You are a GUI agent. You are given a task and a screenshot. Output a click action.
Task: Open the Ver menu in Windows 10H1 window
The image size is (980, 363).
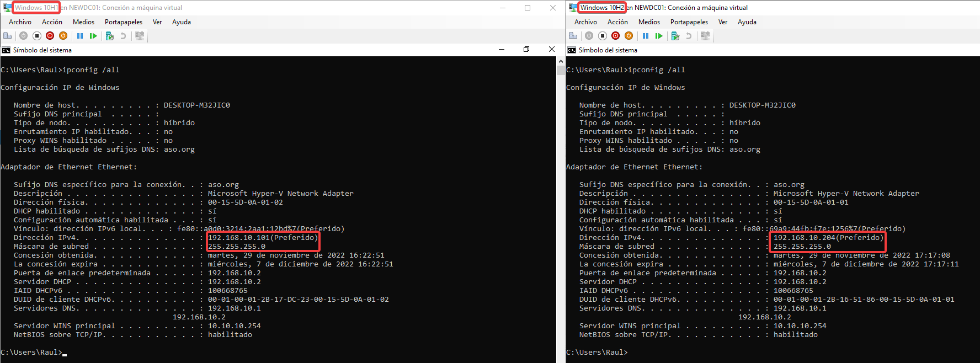click(157, 22)
